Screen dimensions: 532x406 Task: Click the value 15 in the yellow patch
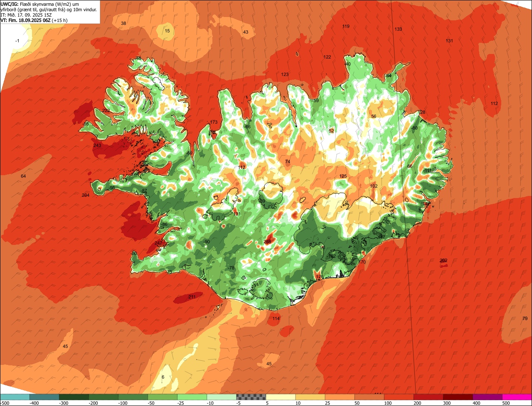pyautogui.click(x=167, y=31)
